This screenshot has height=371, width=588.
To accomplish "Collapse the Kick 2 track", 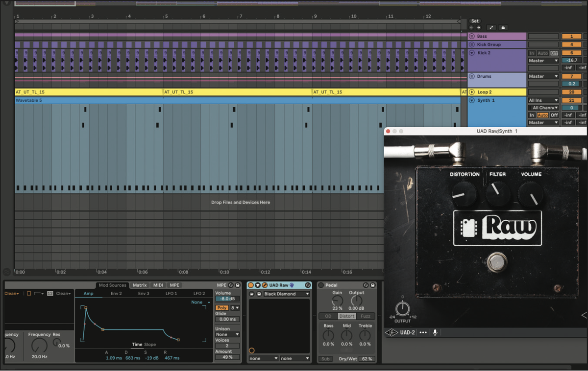I will (472, 53).
